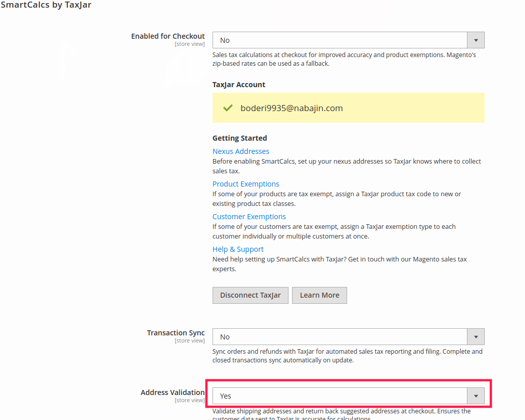Open the Enabled for Checkout select field

pos(339,40)
